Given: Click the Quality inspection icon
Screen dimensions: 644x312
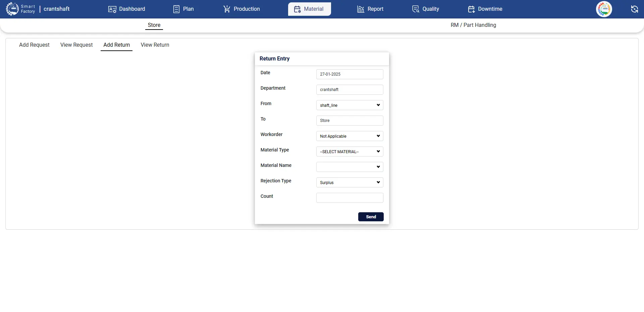Looking at the screenshot, I should (x=416, y=9).
